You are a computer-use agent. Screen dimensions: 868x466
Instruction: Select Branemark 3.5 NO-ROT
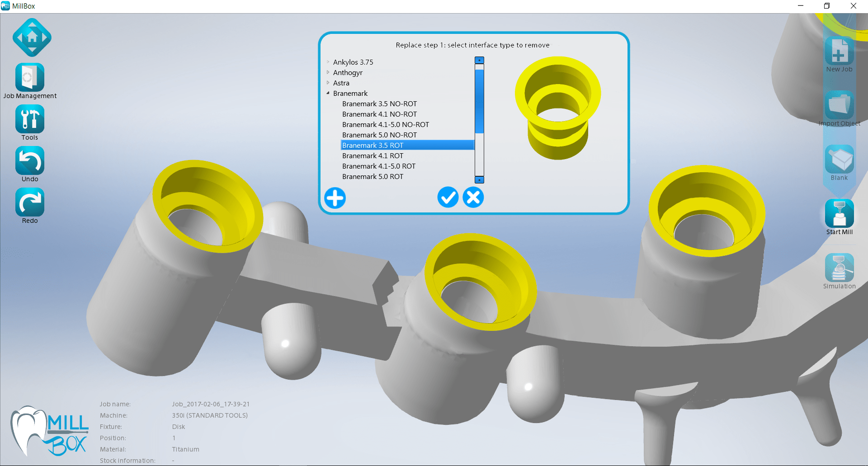pos(379,104)
